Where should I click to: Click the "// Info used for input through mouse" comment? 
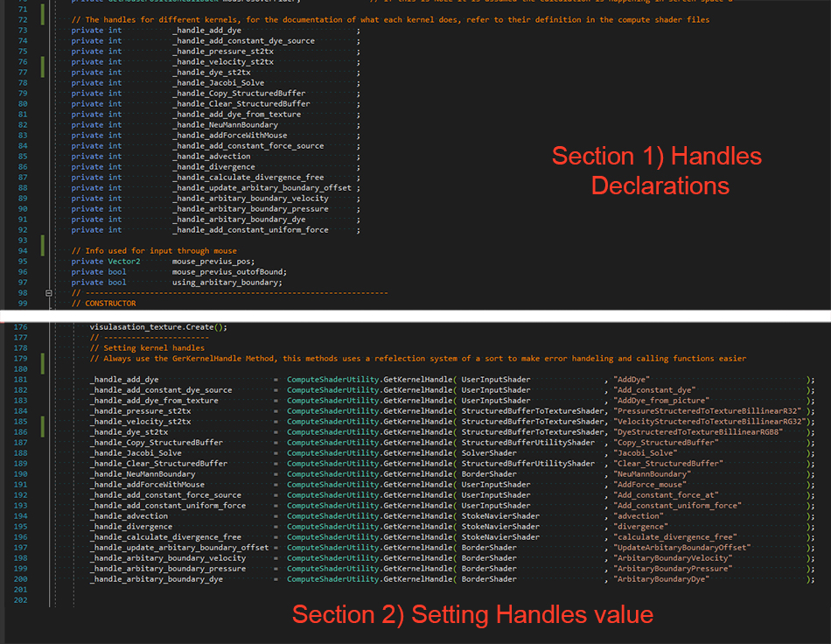[x=154, y=251]
